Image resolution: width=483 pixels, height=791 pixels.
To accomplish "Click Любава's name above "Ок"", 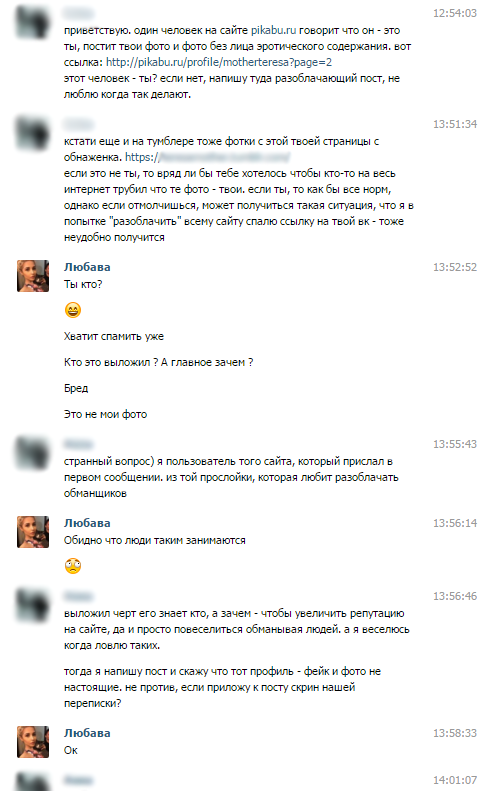I will point(87,732).
